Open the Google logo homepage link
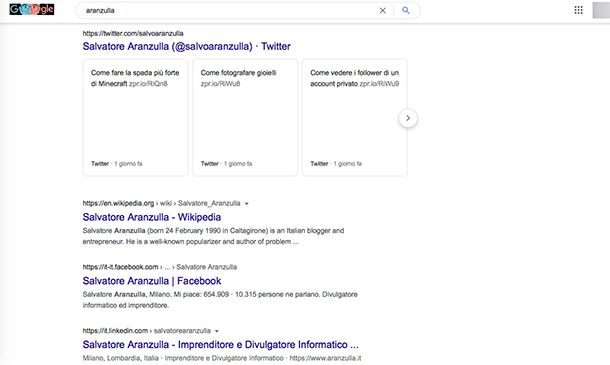This screenshot has width=610, height=365. [x=32, y=9]
